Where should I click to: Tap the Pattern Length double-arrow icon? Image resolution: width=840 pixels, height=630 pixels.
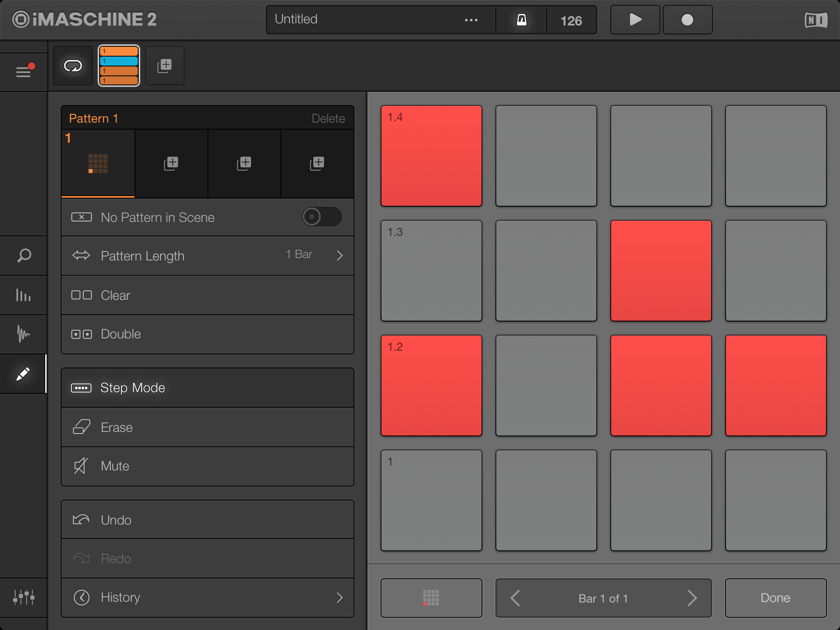81,255
